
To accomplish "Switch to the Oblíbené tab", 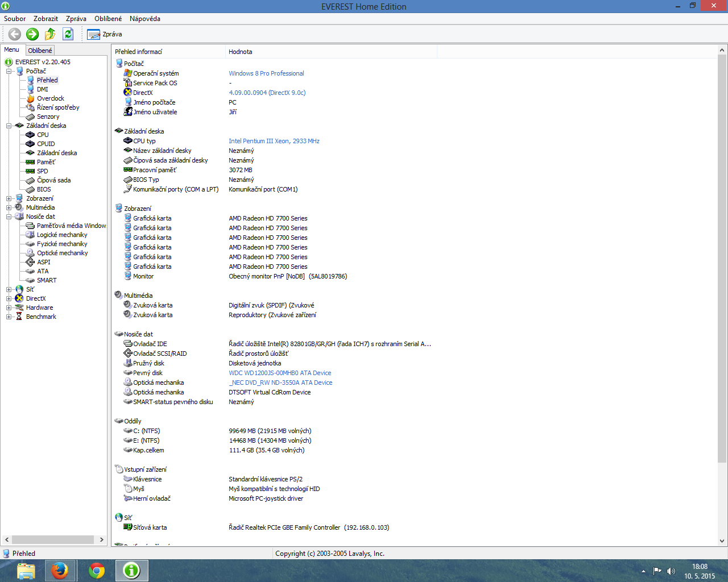I will tap(40, 51).
